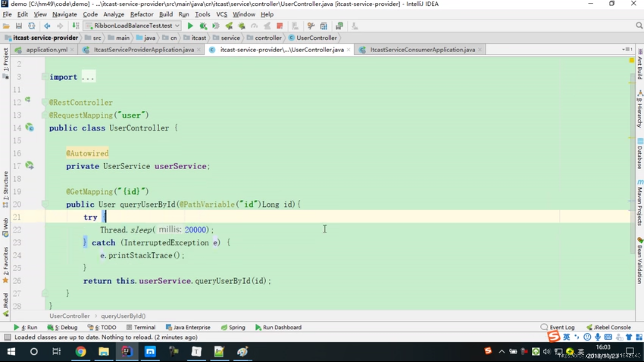
Task: Toggle the Web side panel
Action: pyautogui.click(x=5, y=228)
